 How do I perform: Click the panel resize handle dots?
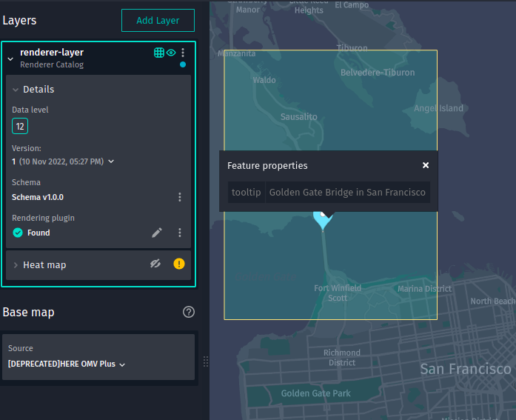[206, 361]
